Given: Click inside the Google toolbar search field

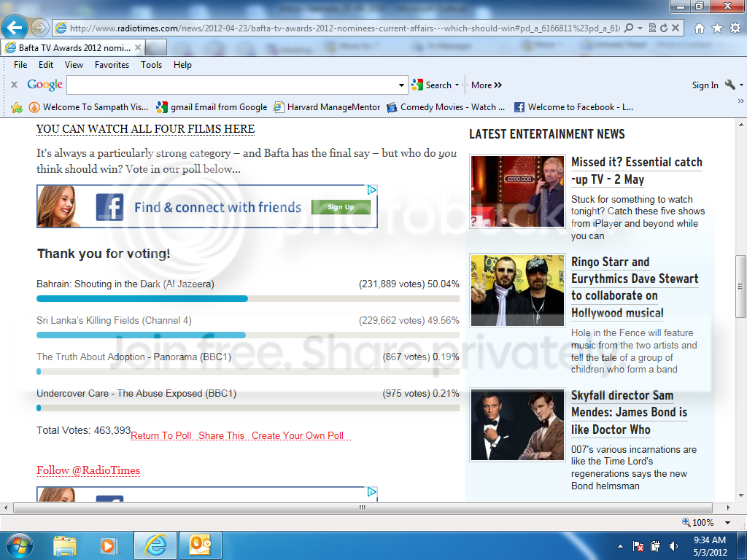Looking at the screenshot, I should [233, 85].
